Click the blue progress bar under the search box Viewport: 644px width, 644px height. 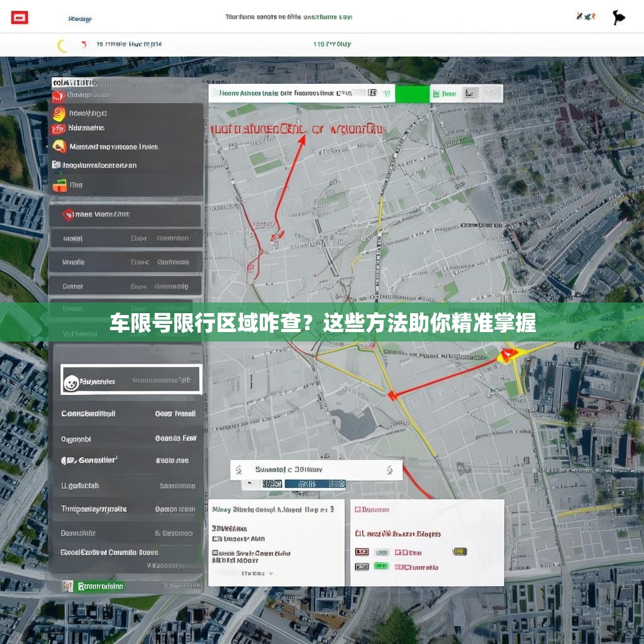[313, 484]
